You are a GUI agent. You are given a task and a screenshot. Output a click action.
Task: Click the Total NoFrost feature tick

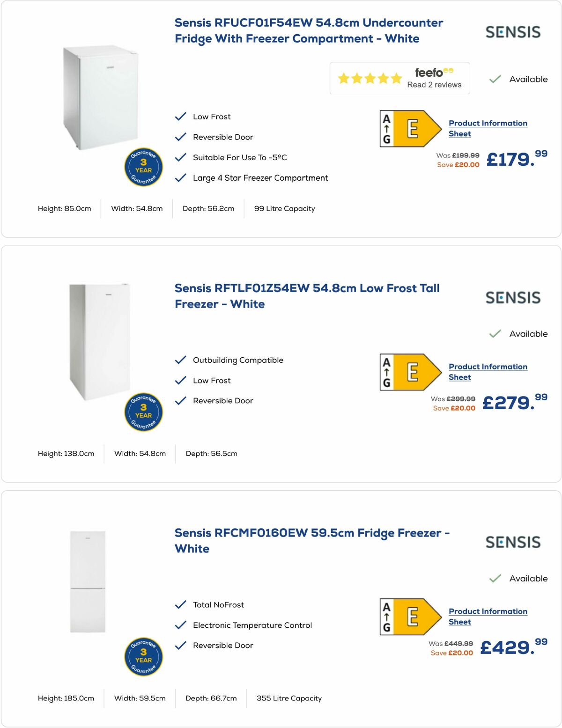tap(180, 604)
